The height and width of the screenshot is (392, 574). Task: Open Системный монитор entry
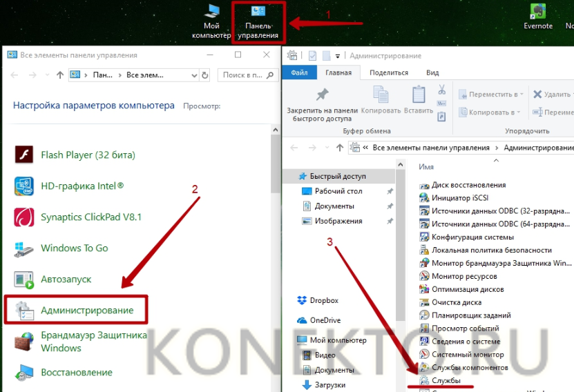tap(461, 354)
